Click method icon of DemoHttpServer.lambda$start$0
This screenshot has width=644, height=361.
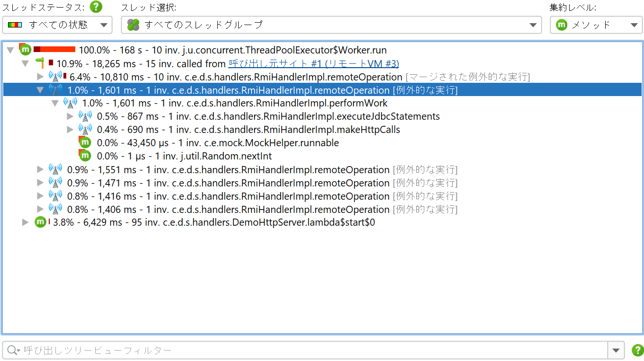click(x=41, y=222)
